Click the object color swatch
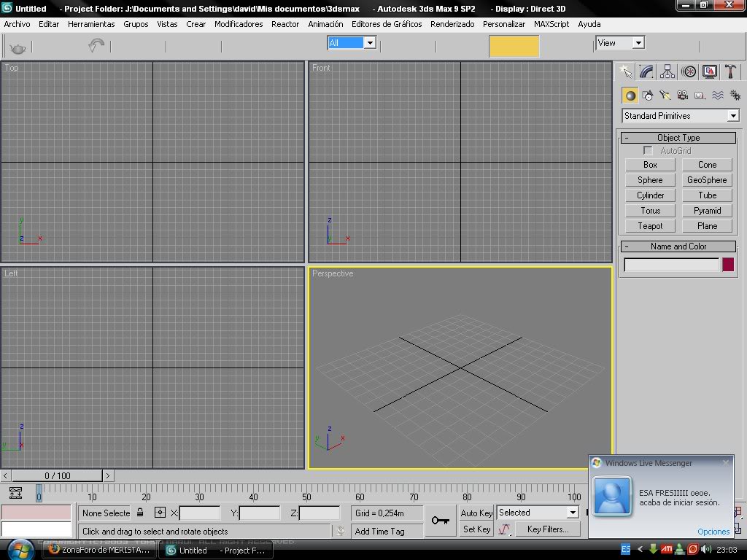 coord(728,264)
